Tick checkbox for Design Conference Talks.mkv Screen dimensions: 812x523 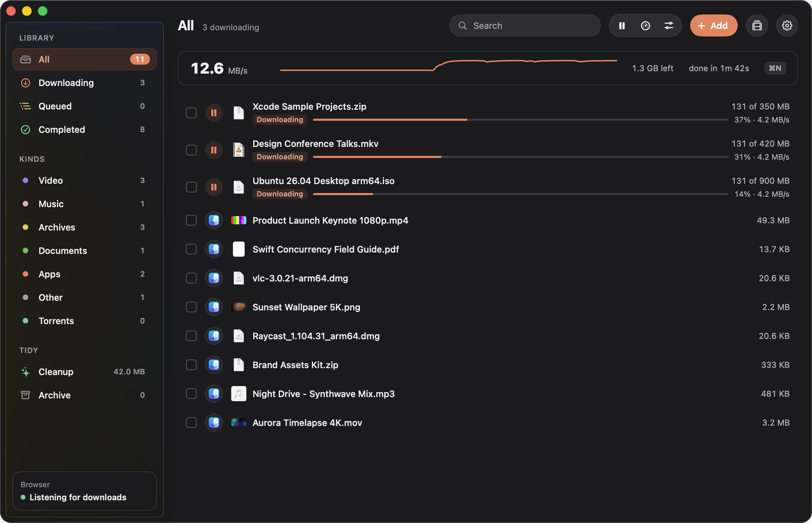click(x=191, y=150)
